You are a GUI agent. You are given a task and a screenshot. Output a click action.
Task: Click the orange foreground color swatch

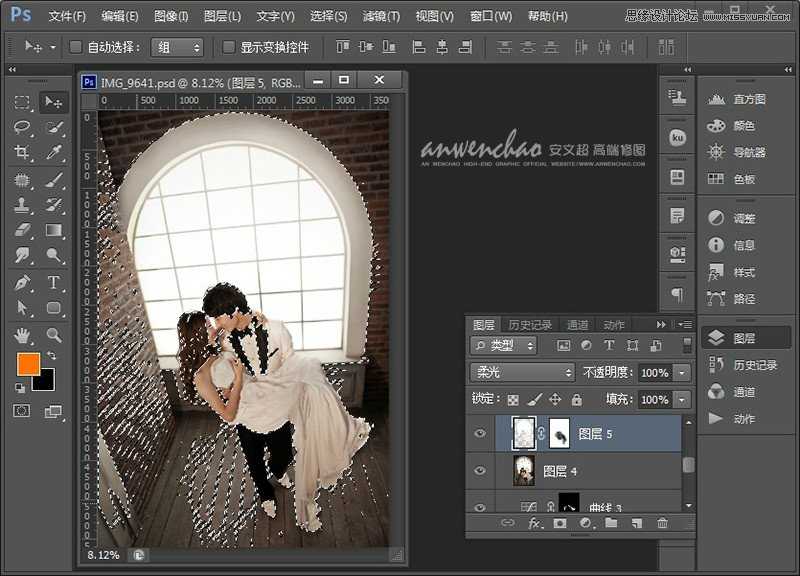(x=27, y=364)
